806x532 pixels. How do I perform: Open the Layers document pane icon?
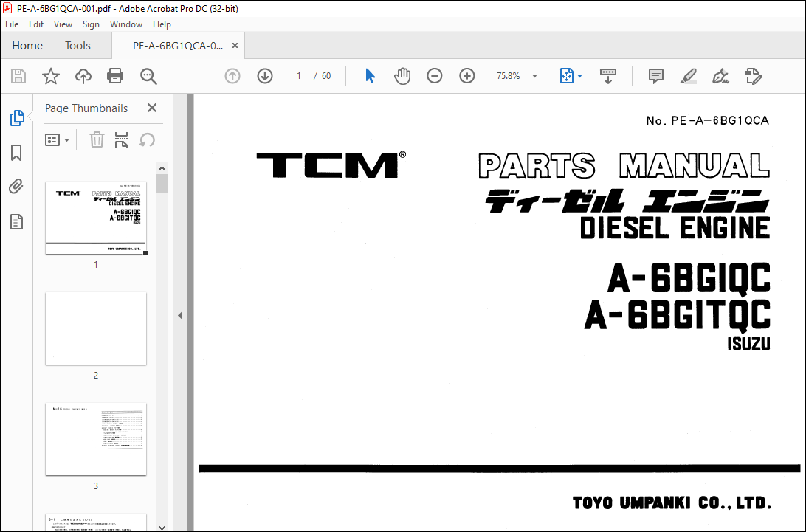16,221
